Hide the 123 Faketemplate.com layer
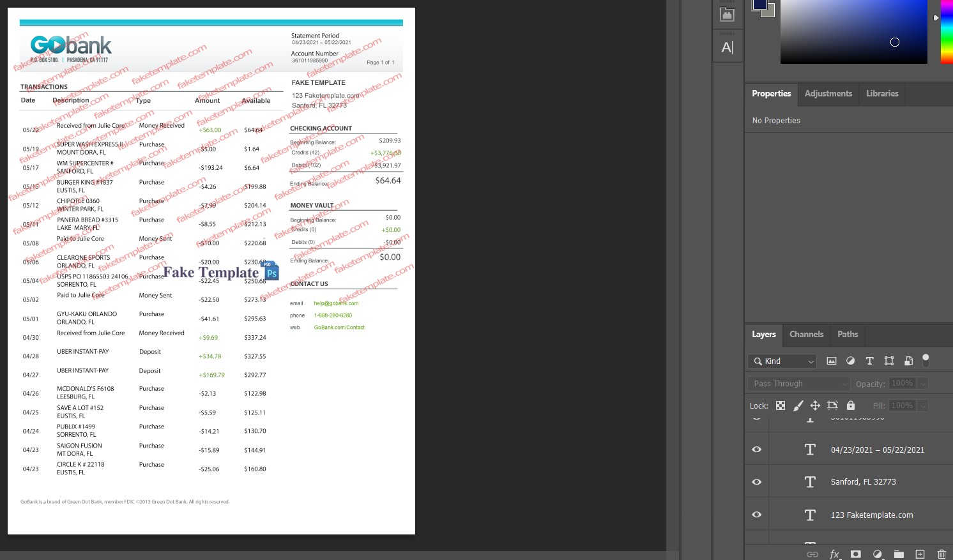 pyautogui.click(x=757, y=515)
